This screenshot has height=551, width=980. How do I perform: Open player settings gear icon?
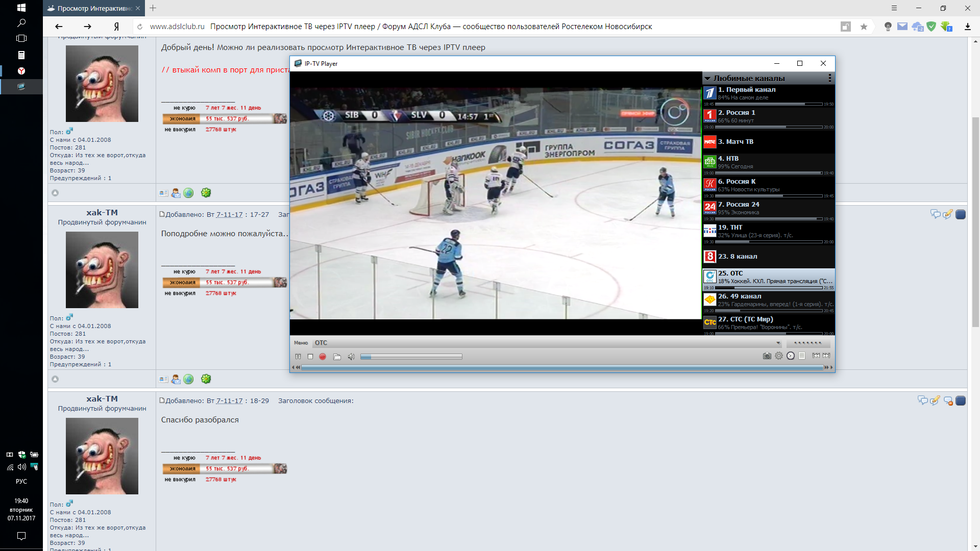click(x=779, y=356)
